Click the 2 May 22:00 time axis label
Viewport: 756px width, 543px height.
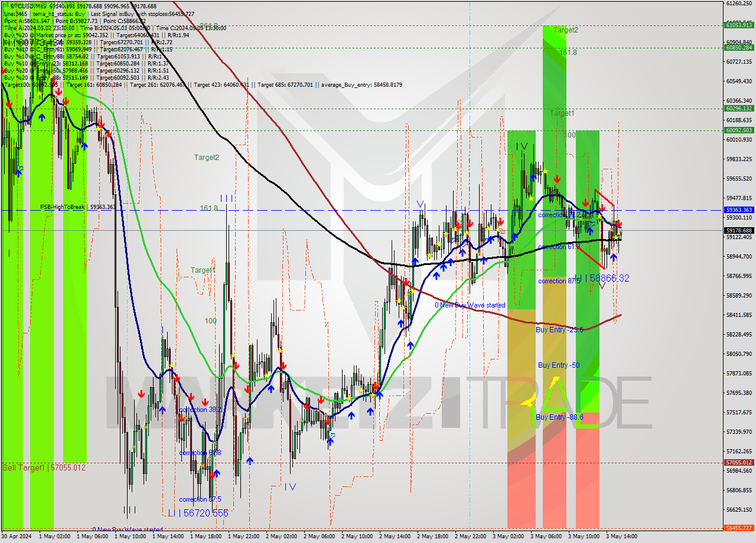470,537
